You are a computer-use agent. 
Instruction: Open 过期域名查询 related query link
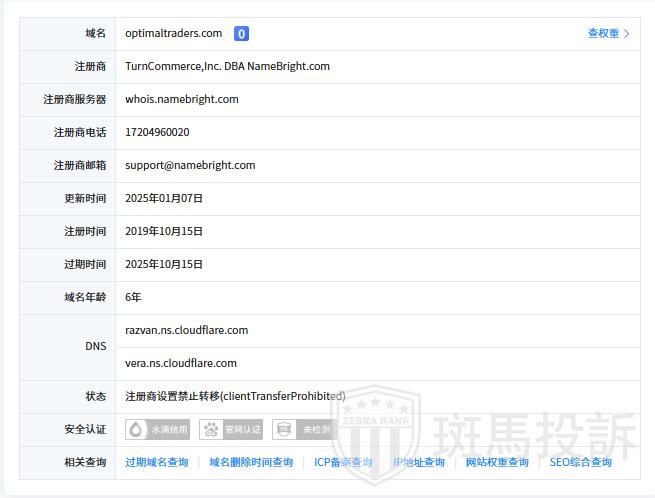click(156, 463)
